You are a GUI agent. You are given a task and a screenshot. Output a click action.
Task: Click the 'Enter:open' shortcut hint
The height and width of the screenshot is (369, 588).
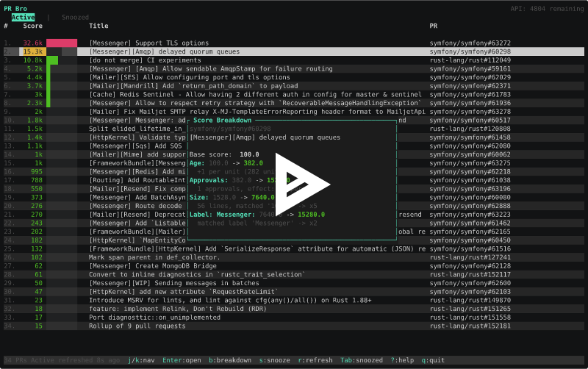(x=182, y=360)
